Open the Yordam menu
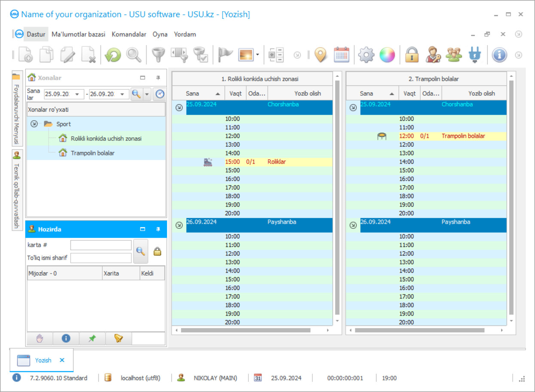Screen dimensions: 535x392 [x=185, y=34]
